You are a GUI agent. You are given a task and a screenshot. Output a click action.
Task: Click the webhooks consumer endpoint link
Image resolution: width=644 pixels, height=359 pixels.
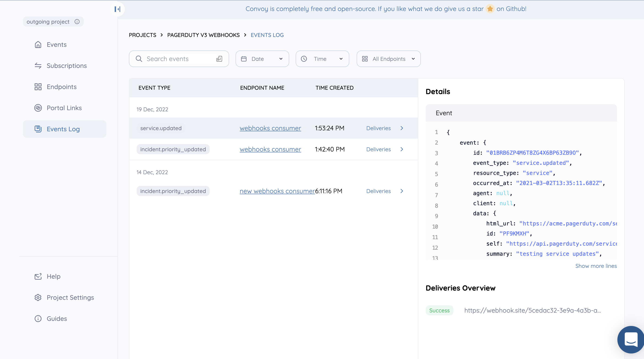[270, 128]
